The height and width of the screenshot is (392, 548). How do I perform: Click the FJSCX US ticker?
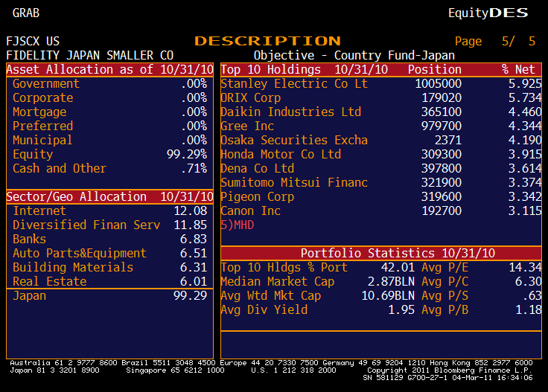[x=33, y=42]
